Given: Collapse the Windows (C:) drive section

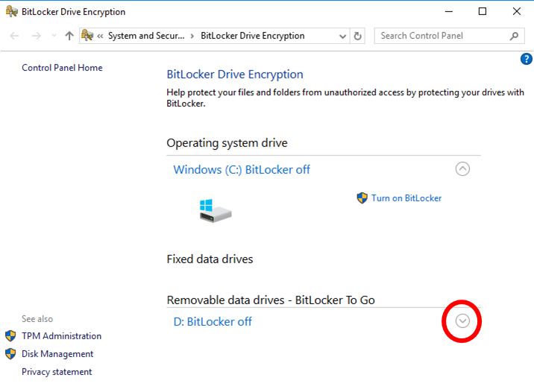Looking at the screenshot, I should (462, 169).
